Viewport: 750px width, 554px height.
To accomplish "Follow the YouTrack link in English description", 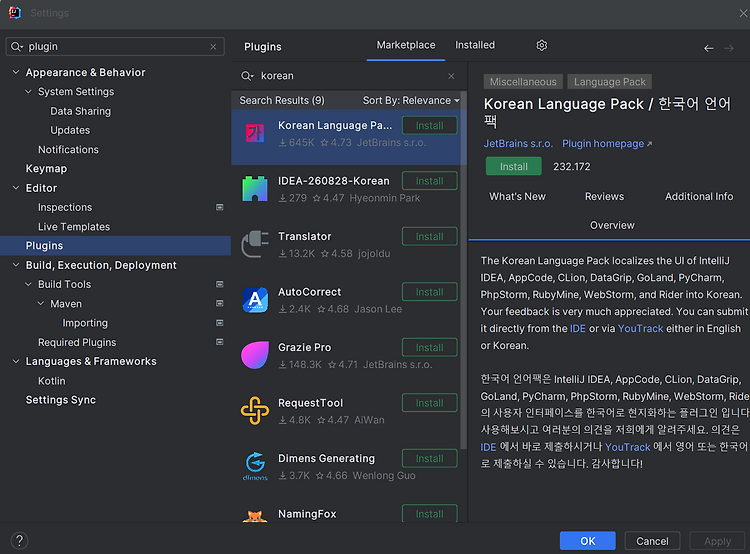I will point(640,329).
